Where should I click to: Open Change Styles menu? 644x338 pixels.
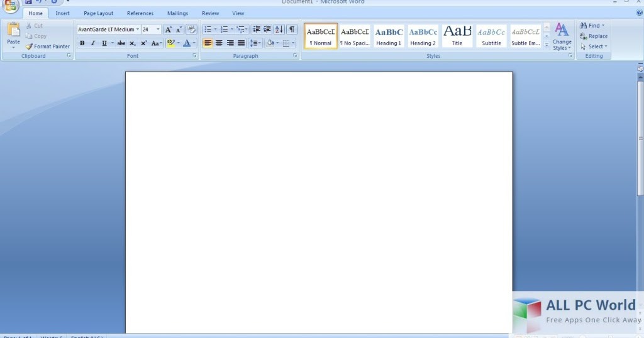[562, 36]
